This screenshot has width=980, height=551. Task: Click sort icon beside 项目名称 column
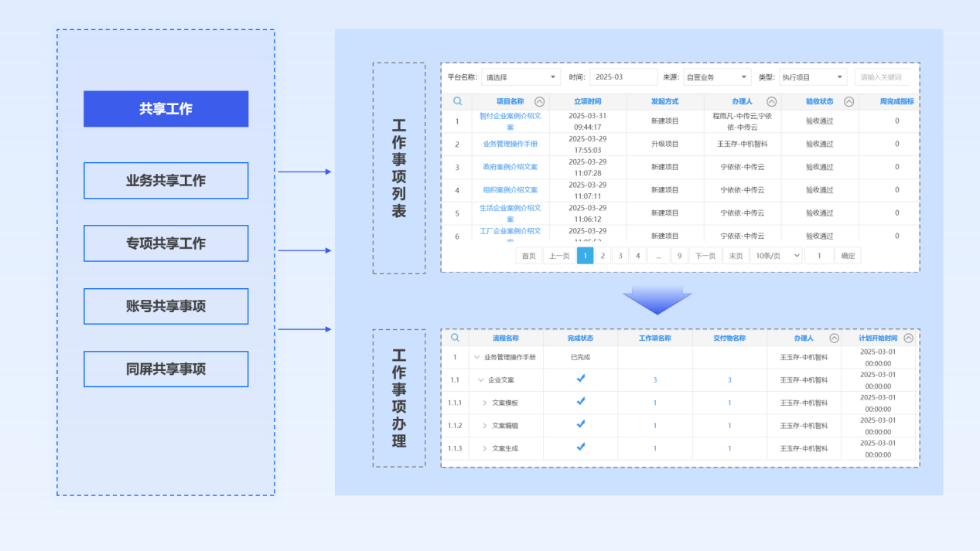pos(539,102)
